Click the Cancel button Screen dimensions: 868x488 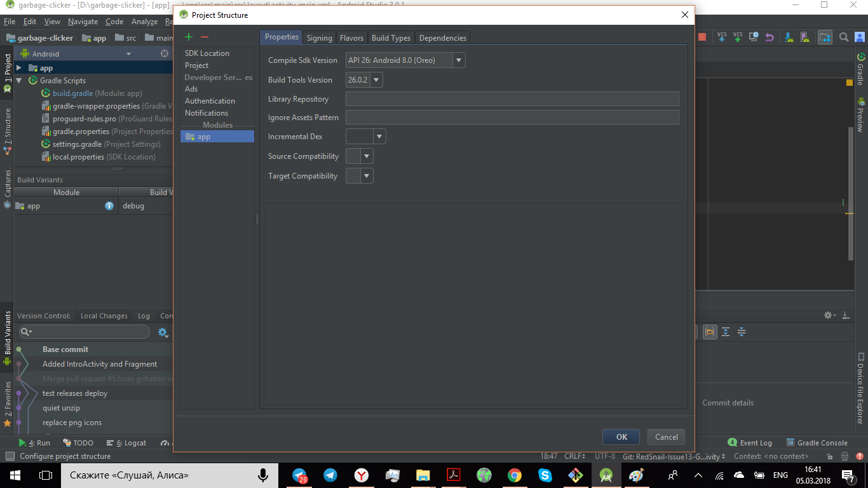(666, 437)
